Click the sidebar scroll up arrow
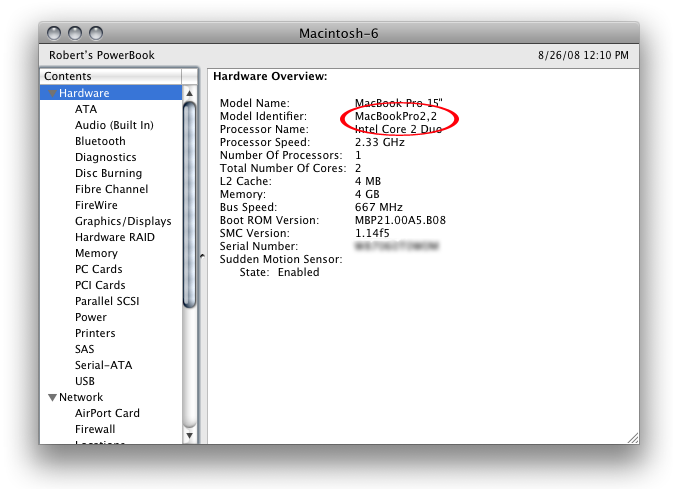This screenshot has height=489, width=673. [189, 93]
